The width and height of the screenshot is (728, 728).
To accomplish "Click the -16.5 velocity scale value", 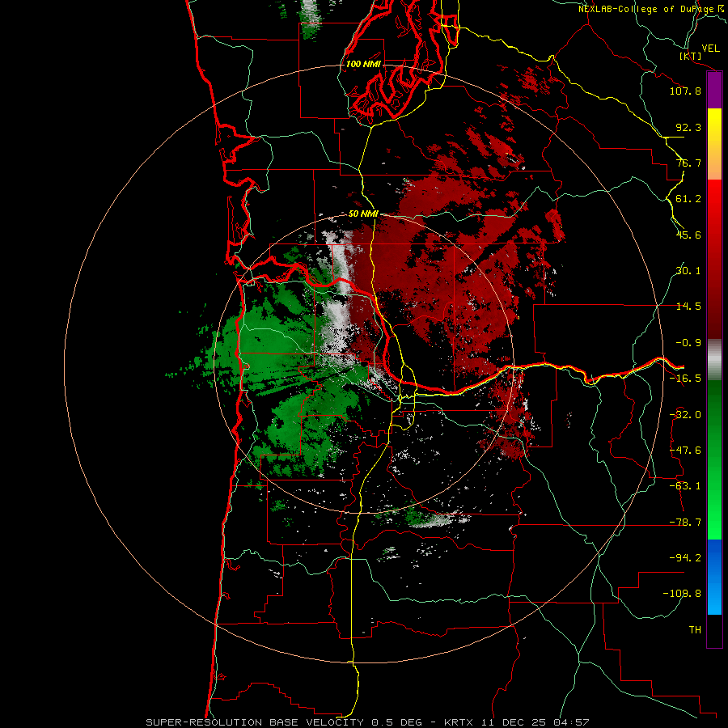I will (x=685, y=379).
